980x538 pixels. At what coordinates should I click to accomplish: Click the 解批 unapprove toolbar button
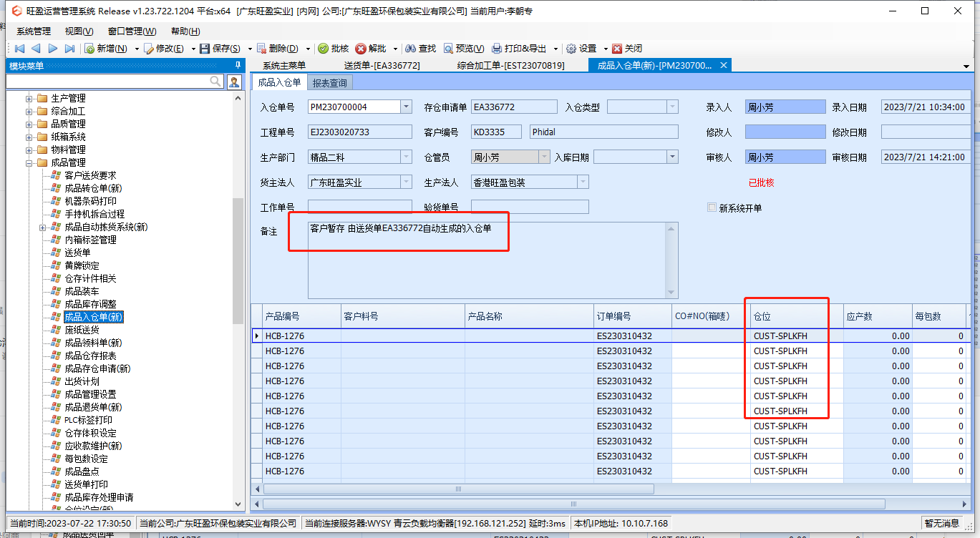(371, 49)
